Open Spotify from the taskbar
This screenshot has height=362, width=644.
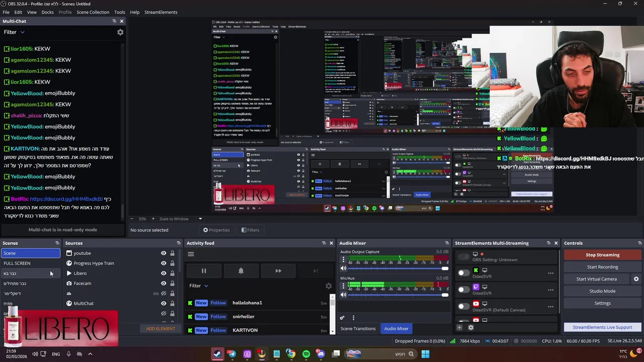(306, 354)
